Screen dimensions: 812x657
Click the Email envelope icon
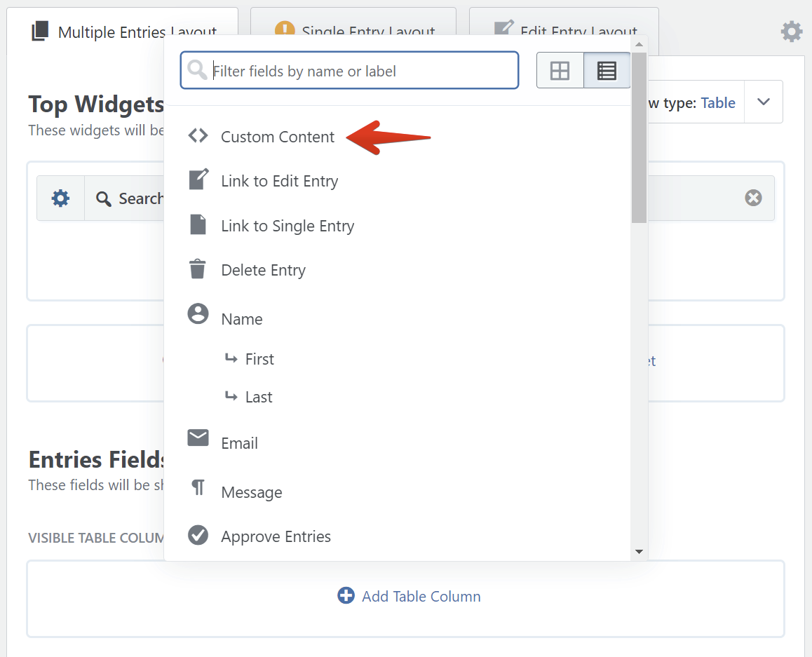pos(198,438)
